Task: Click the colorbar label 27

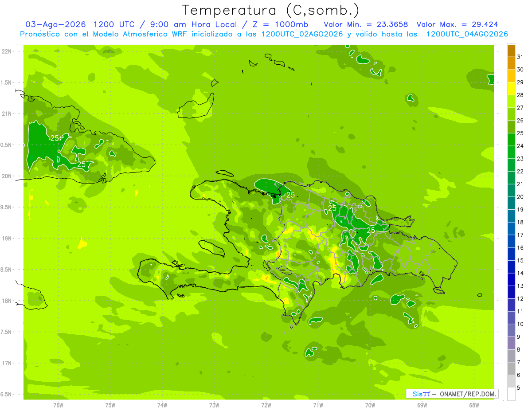Action: click(520, 108)
